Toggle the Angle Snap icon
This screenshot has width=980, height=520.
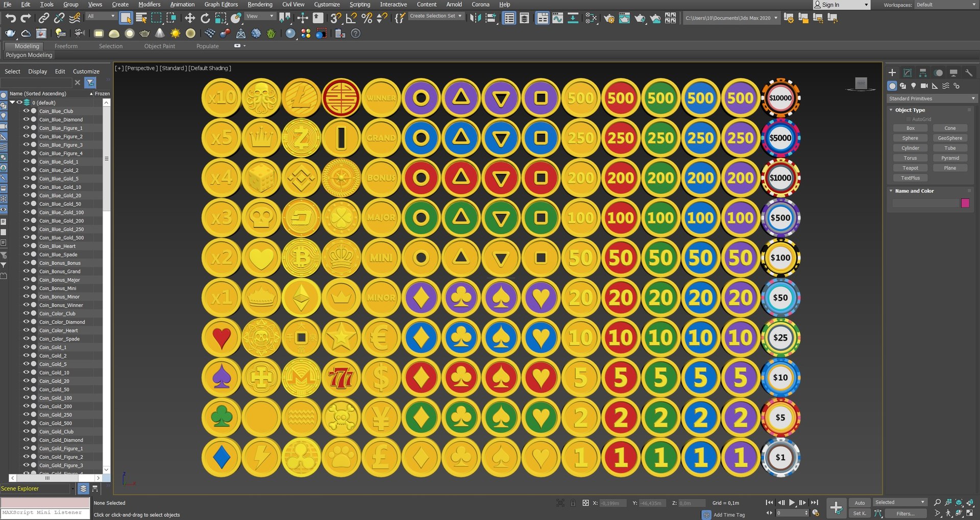coord(351,18)
